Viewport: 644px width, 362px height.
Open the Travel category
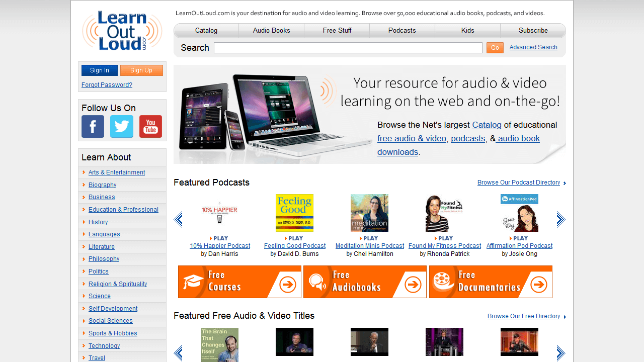tap(97, 358)
